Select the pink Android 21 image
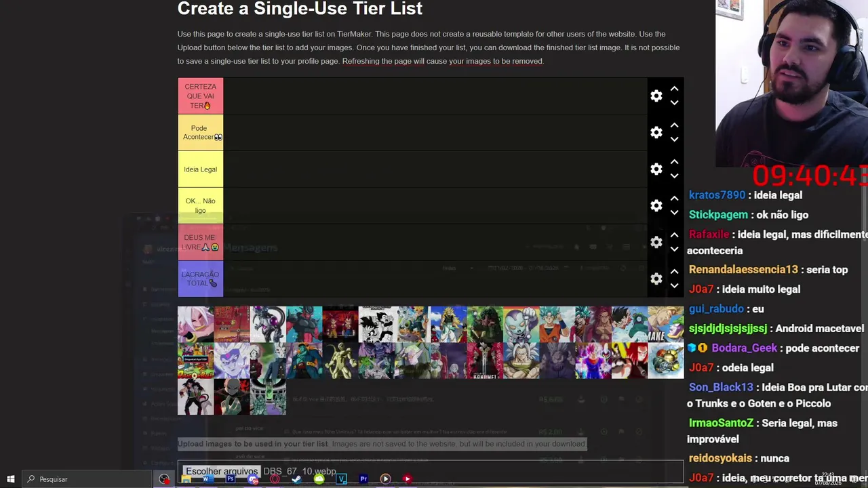 [x=195, y=324]
